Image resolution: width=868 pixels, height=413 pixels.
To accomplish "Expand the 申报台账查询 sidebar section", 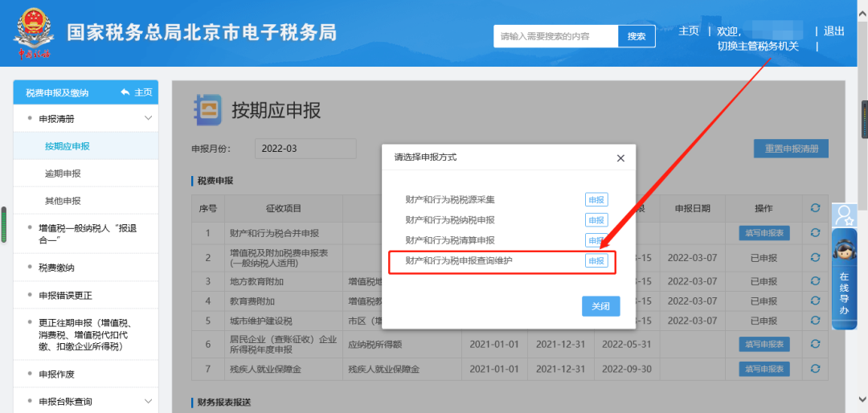I will tap(148, 401).
